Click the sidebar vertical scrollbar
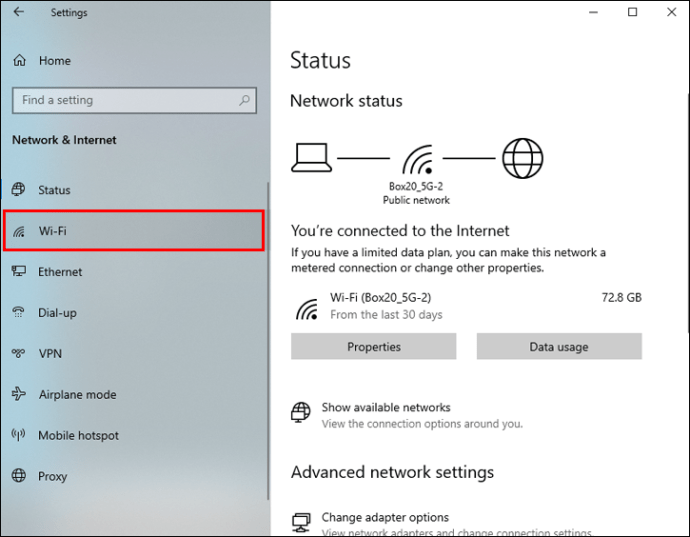 (x=267, y=340)
